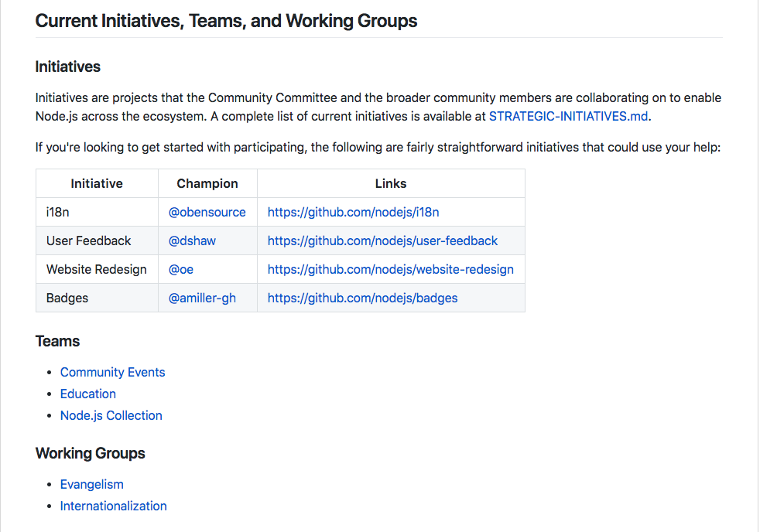Open the STRATEGIC-INITIATIVES.md link
The image size is (760, 532).
click(569, 117)
